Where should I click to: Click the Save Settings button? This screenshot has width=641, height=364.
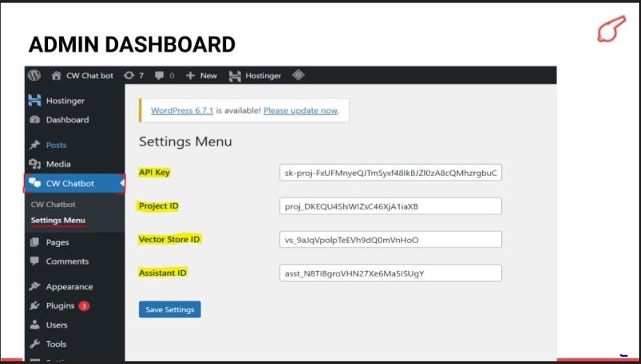tap(170, 310)
